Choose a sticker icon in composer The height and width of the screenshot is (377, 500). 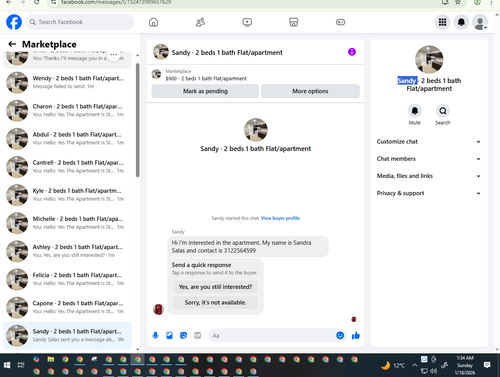click(x=183, y=335)
